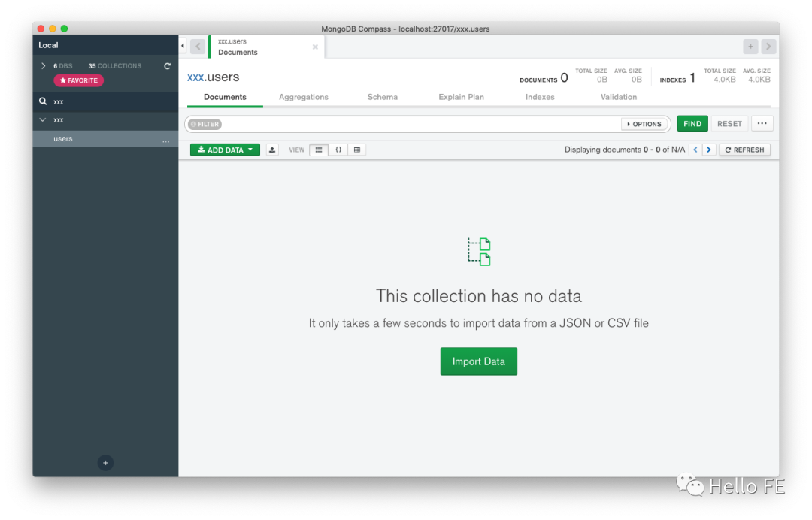The height and width of the screenshot is (520, 812).
Task: Click the export collection icon
Action: tap(272, 150)
